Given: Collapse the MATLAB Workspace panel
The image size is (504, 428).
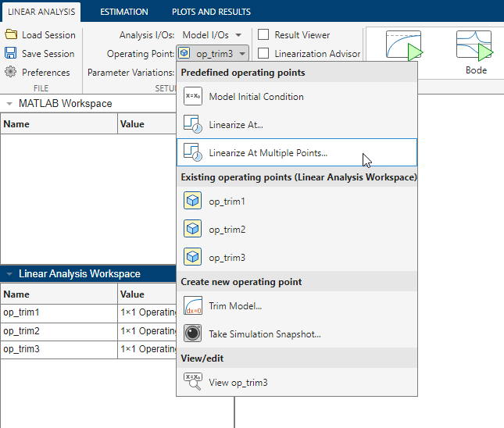Looking at the screenshot, I should coord(9,104).
